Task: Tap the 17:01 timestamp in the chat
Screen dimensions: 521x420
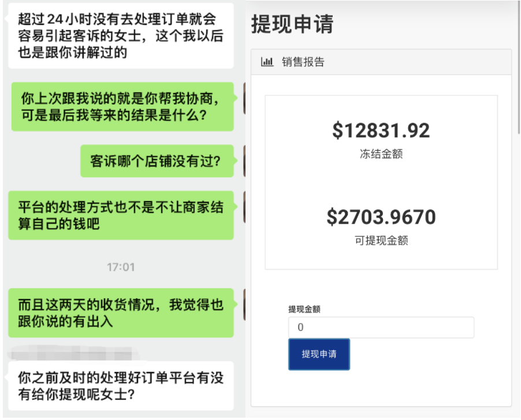Action: point(121,267)
